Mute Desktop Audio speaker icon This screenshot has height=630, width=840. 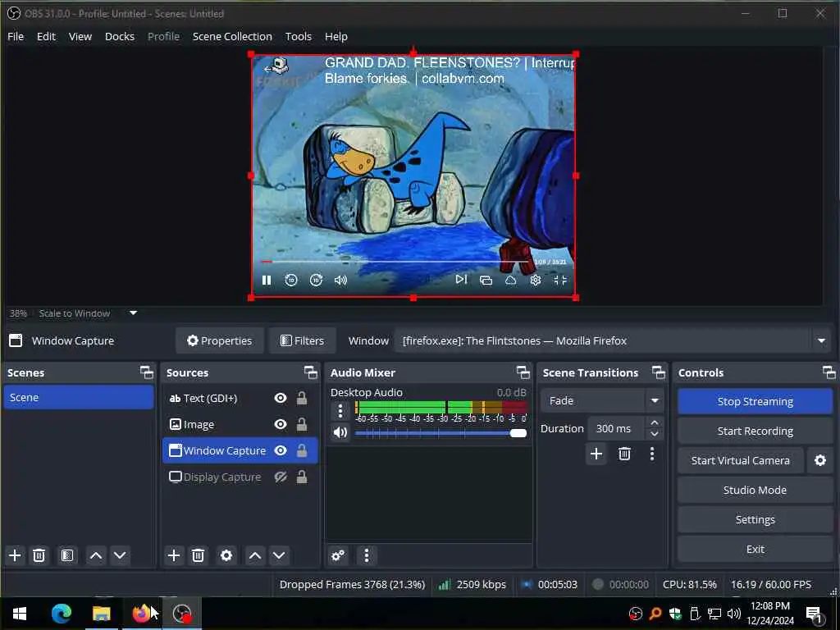pyautogui.click(x=340, y=432)
